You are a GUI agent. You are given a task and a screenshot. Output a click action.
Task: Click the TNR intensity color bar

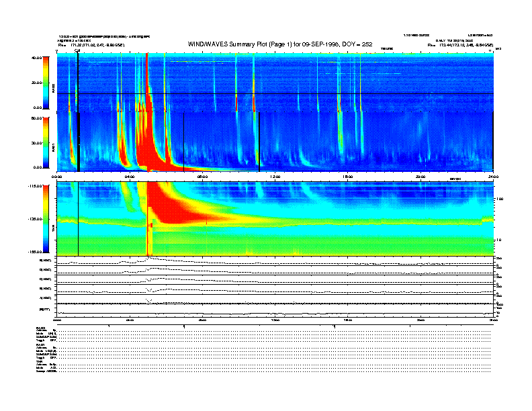pos(46,219)
